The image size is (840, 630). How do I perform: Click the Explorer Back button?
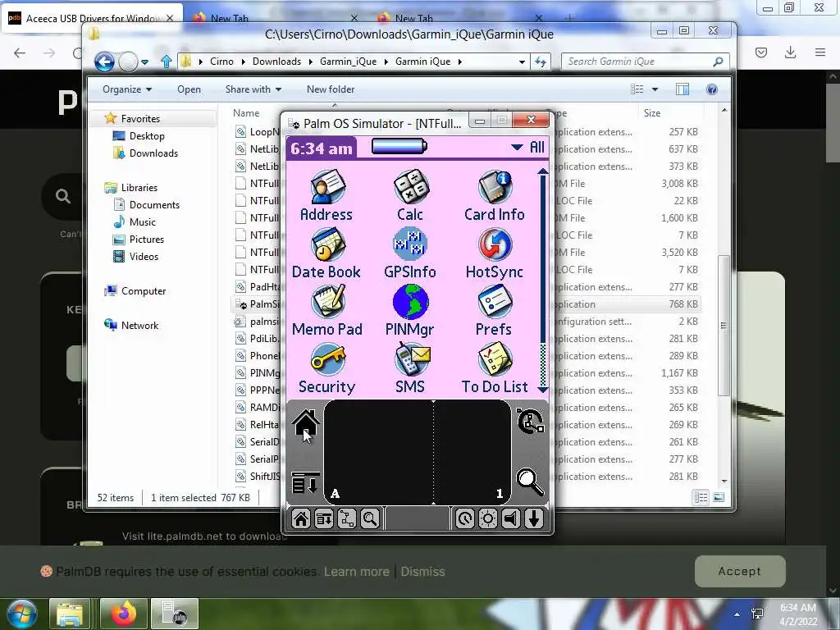(104, 62)
